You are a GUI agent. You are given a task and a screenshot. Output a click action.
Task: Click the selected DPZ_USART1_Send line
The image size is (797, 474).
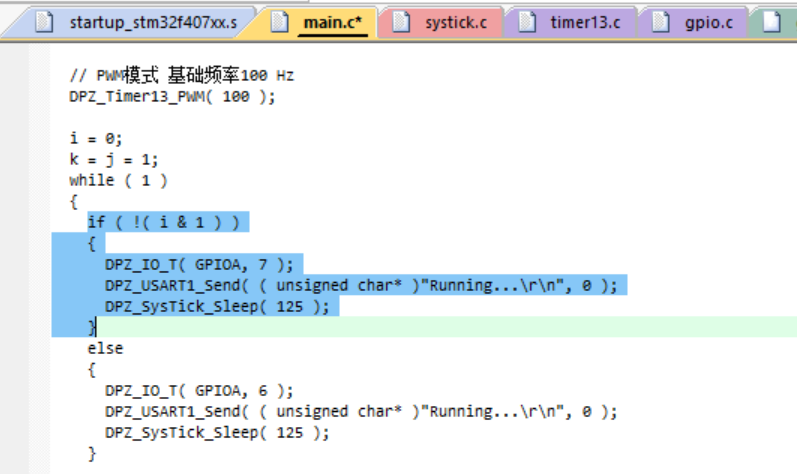361,285
